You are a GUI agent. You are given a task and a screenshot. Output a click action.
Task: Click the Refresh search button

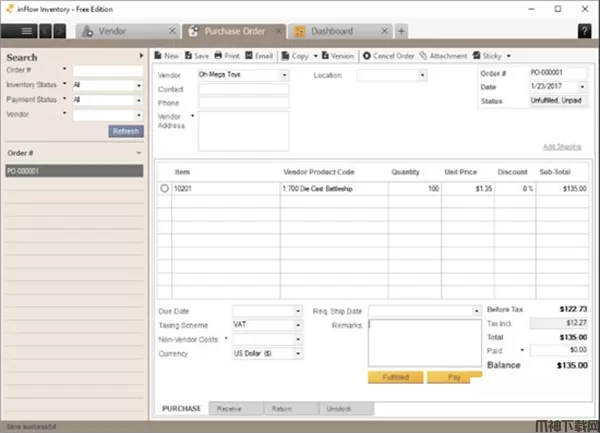tap(126, 131)
